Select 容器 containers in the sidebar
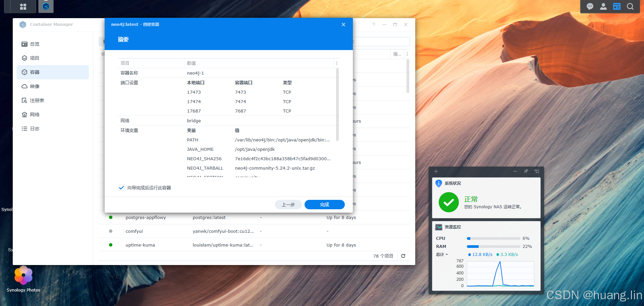644x306 pixels. click(53, 72)
